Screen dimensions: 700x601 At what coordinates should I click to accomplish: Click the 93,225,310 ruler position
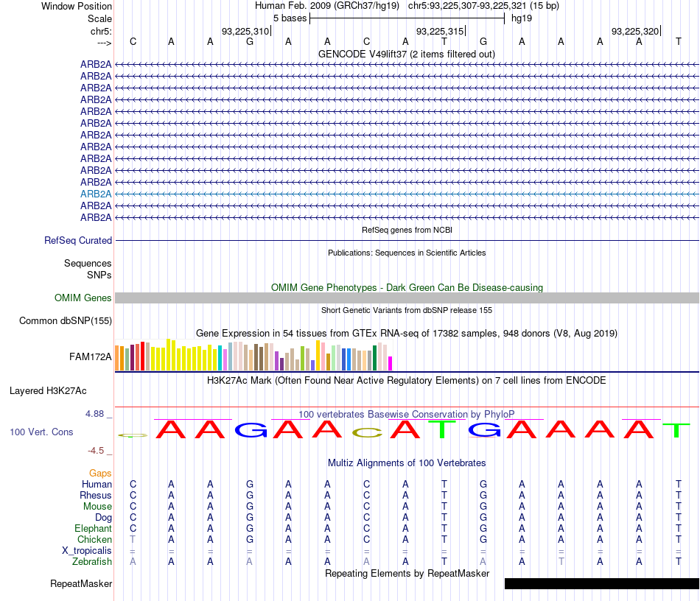point(245,31)
